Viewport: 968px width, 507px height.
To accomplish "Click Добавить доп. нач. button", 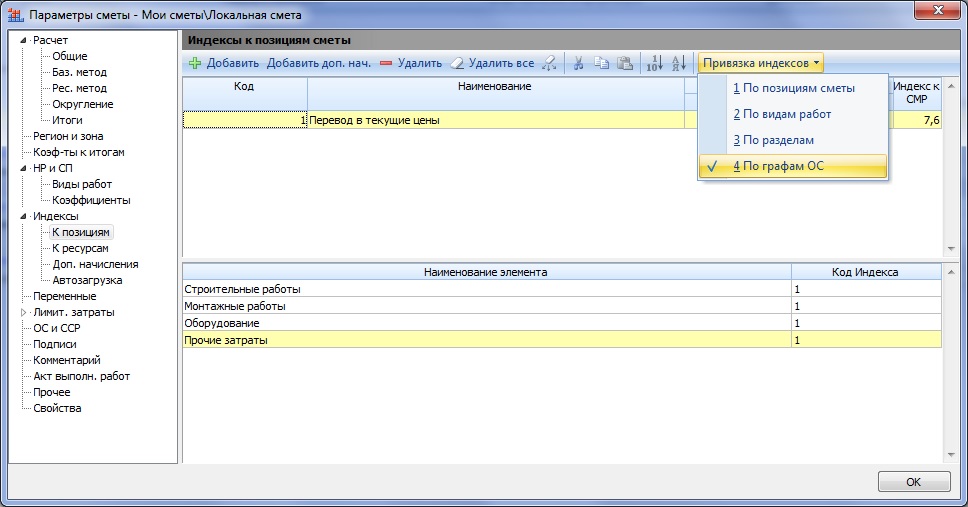I will click(x=318, y=63).
